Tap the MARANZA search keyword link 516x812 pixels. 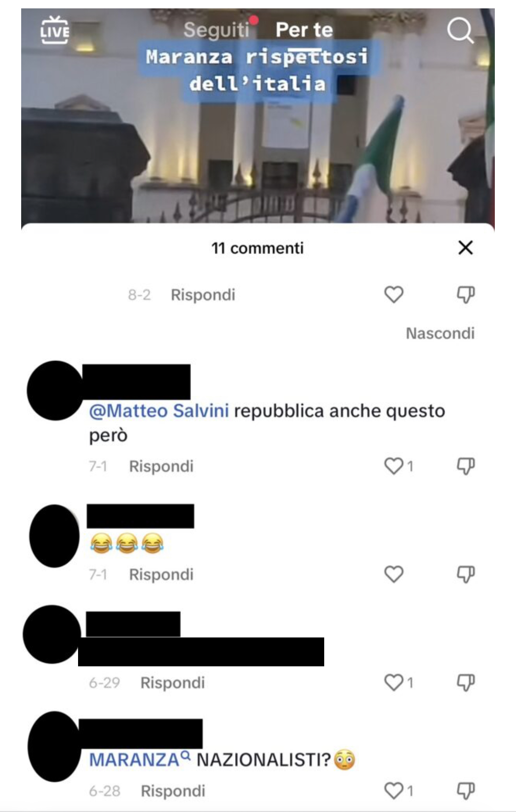[x=140, y=760]
